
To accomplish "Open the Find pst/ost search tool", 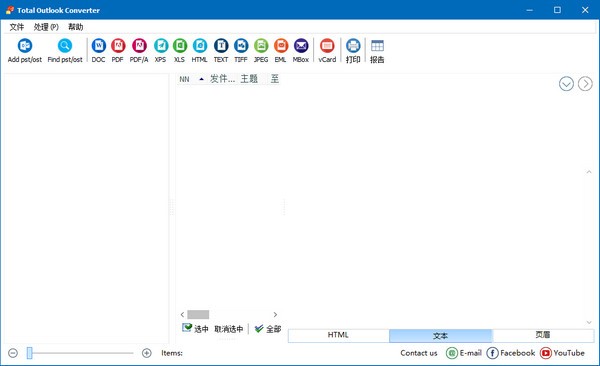I will [x=65, y=50].
